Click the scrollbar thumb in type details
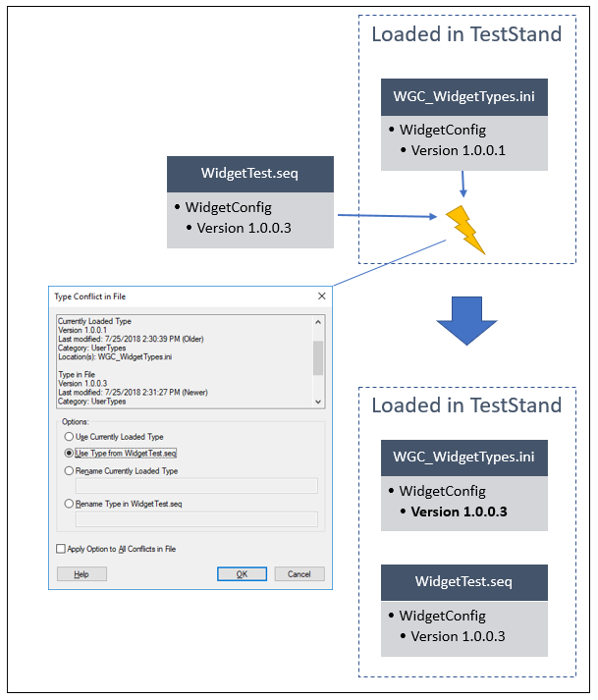Viewport: 598px width, 700px height. point(317,357)
